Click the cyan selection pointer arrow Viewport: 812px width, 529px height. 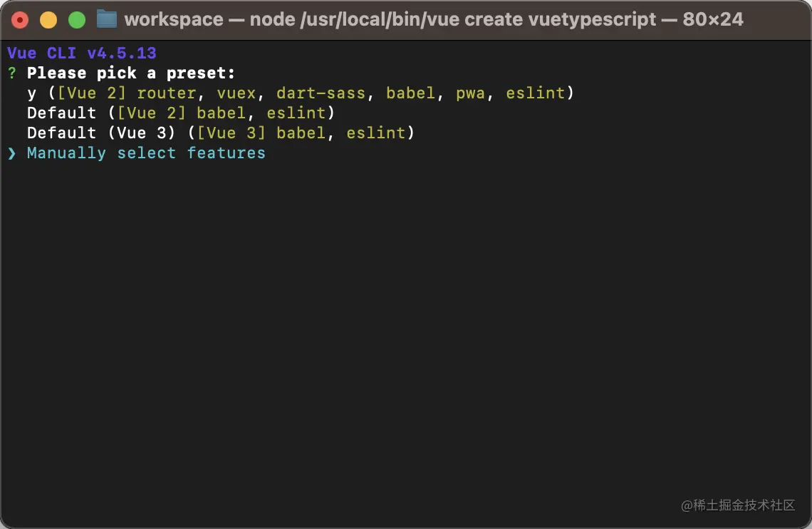tap(12, 153)
